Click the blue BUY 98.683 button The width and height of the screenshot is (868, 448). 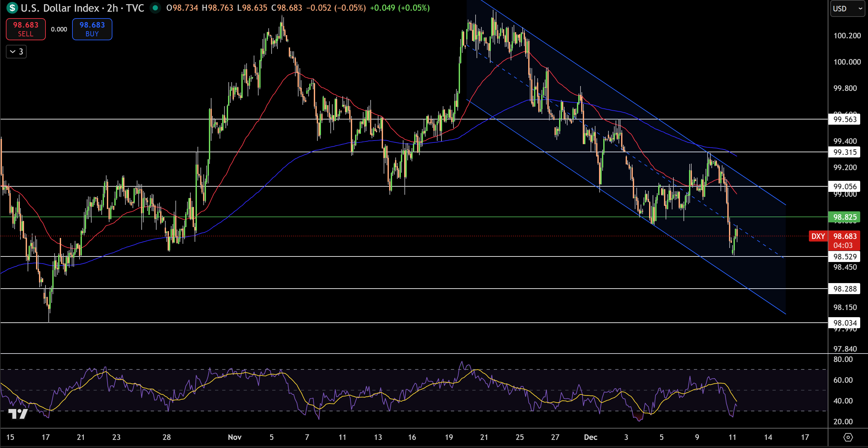point(92,29)
